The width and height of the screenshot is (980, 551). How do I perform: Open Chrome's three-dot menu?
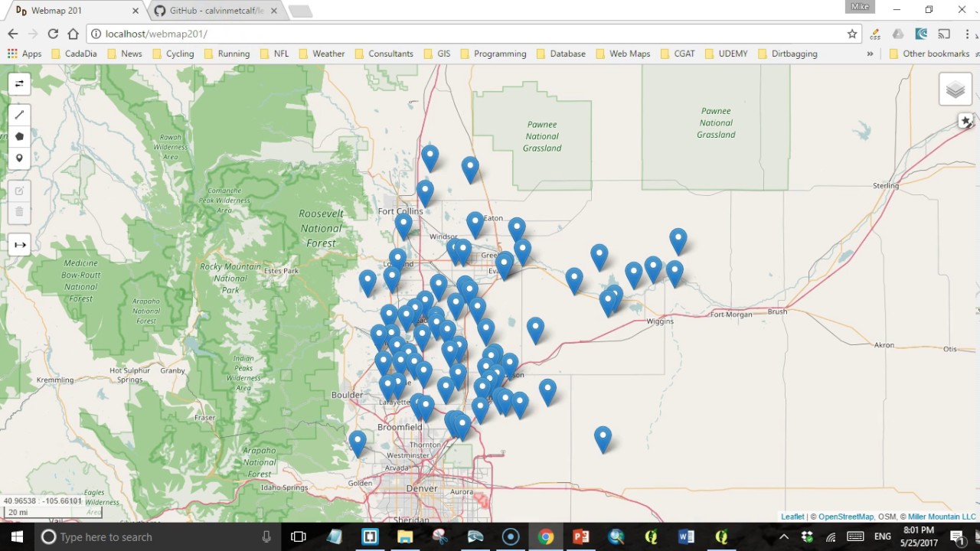tap(966, 34)
